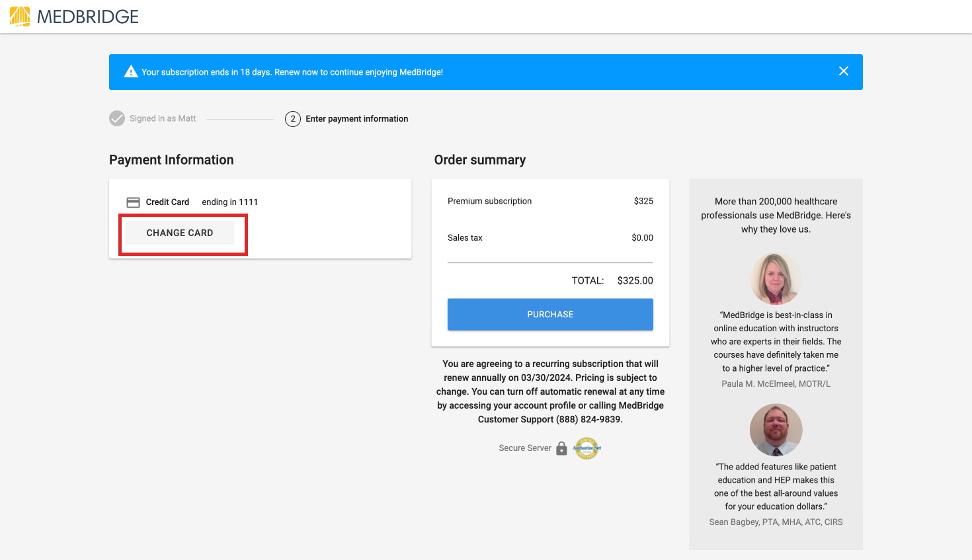Viewport: 972px width, 560px height.
Task: Click the signed-in checkmark step icon
Action: tap(117, 118)
